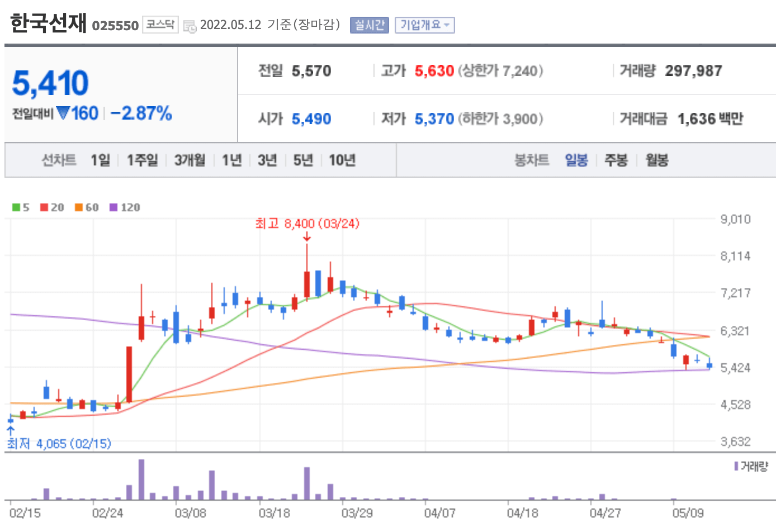Select the 일봉 candlestick tab

click(576, 160)
